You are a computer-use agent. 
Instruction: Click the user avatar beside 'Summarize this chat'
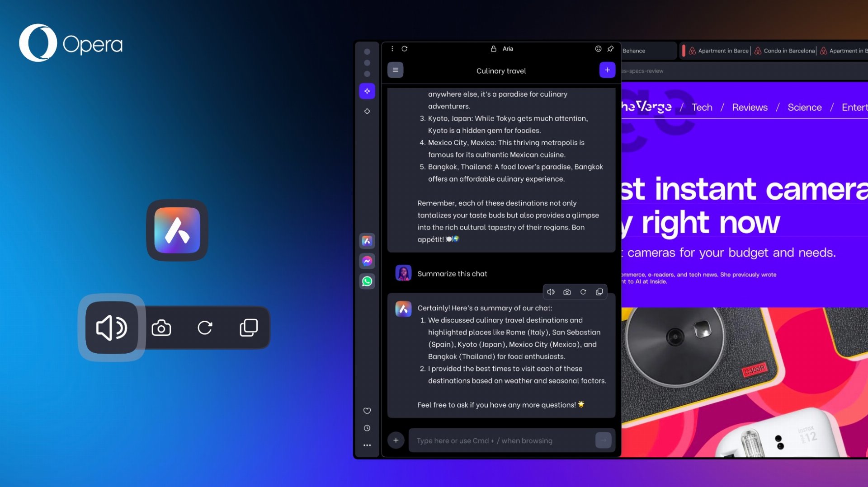[403, 273]
